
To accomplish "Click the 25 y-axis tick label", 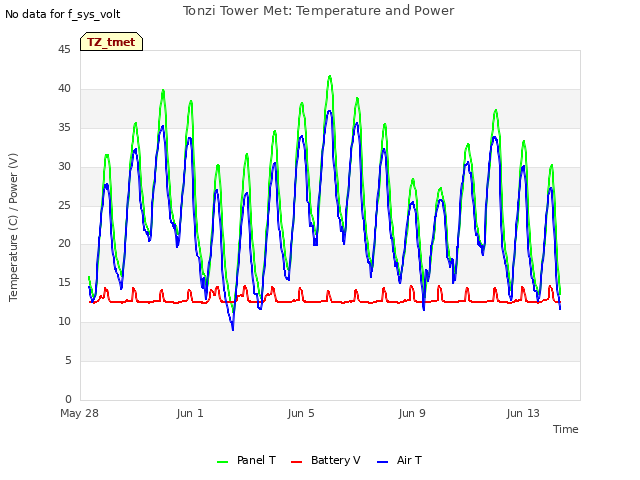I will pos(64,205).
